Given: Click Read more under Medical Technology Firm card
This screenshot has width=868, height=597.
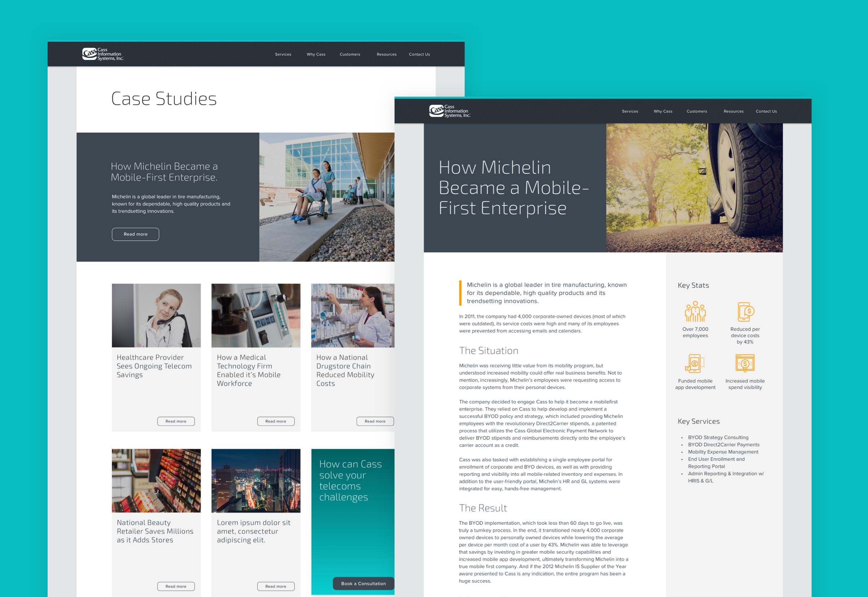Looking at the screenshot, I should coord(276,421).
